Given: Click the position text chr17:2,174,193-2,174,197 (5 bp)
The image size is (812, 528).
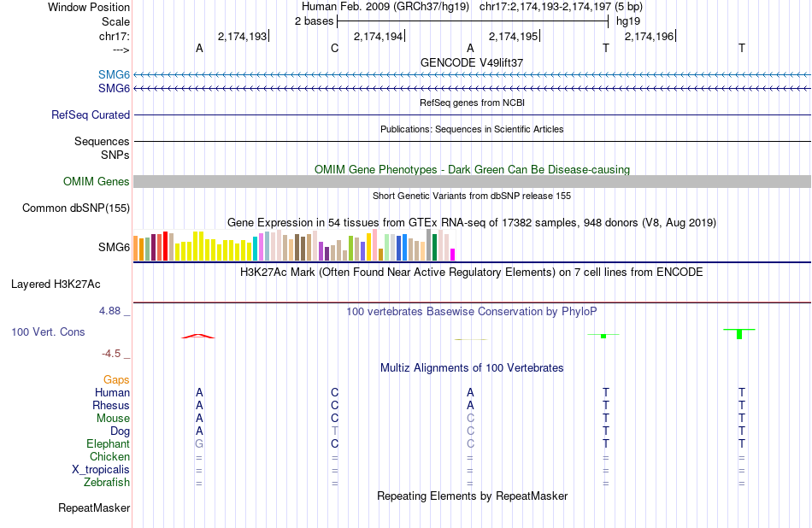Looking at the screenshot, I should point(561,7).
